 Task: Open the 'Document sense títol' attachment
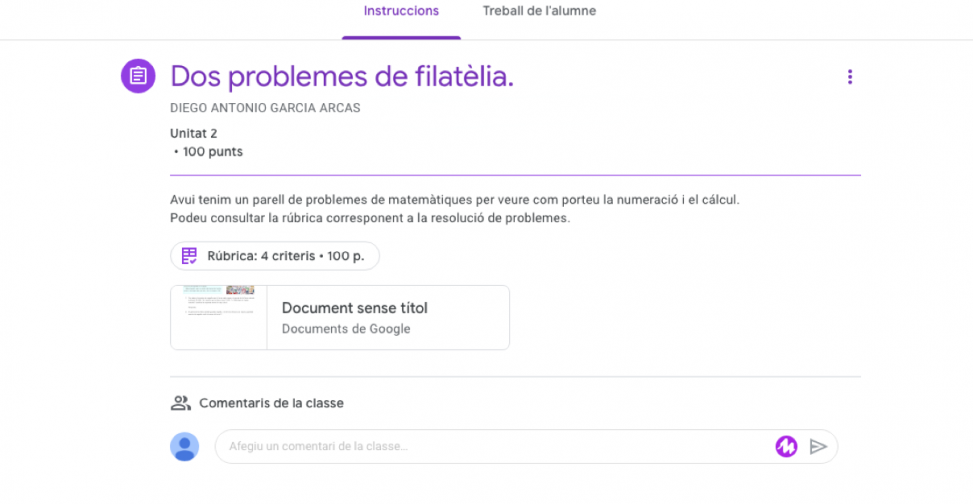[354, 308]
